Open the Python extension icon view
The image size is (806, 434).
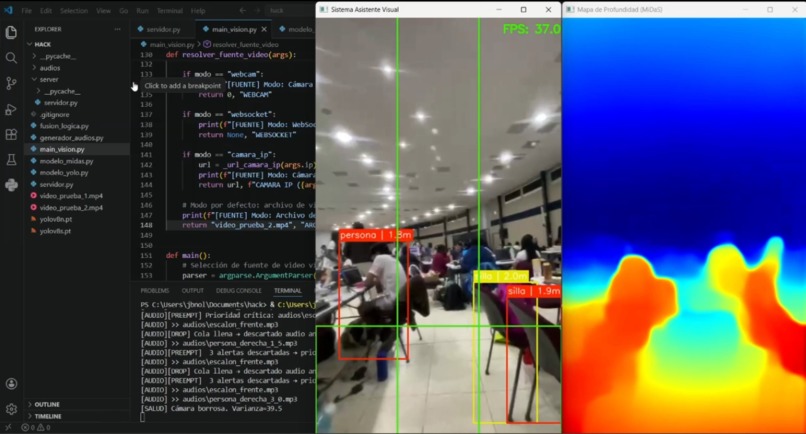point(11,185)
